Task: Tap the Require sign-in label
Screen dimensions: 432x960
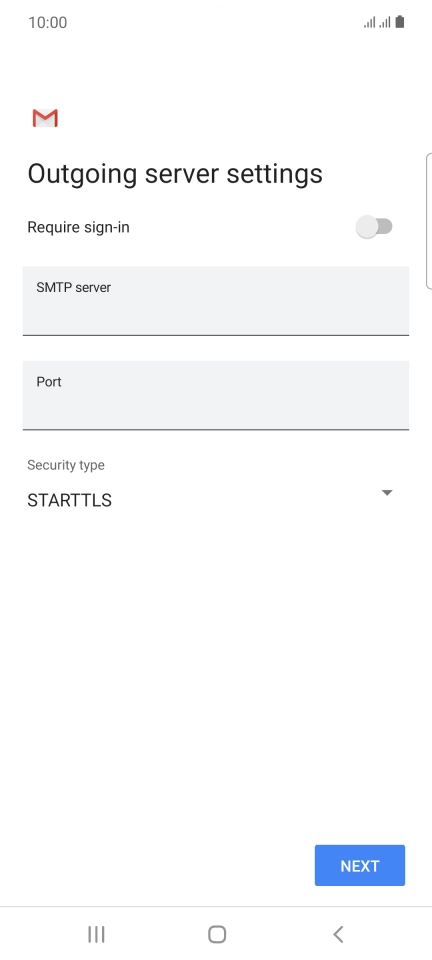Action: coord(78,228)
